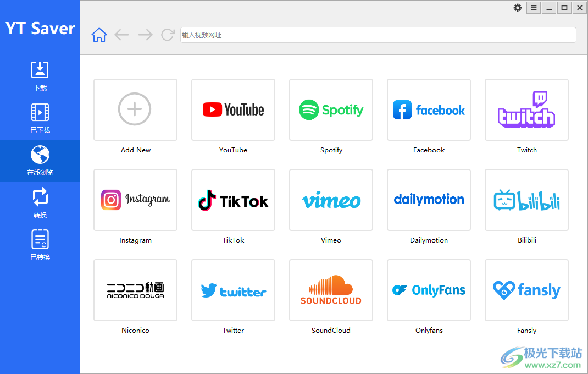Click the "Dailymotion" caption under its tile

[x=429, y=240]
